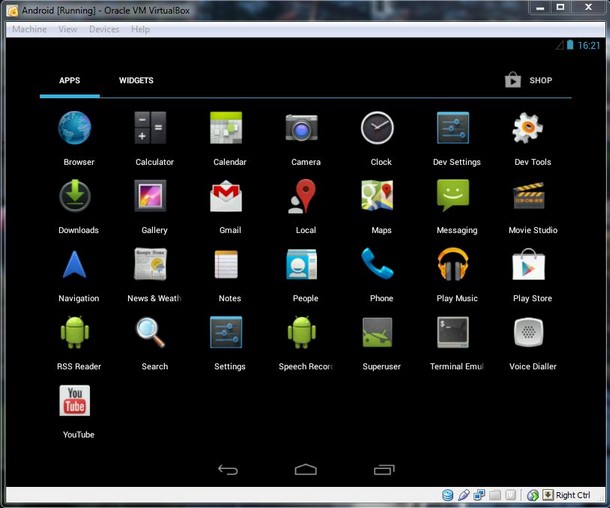This screenshot has height=508, width=610.
Task: Launch Terminal Emulator app
Action: (453, 332)
